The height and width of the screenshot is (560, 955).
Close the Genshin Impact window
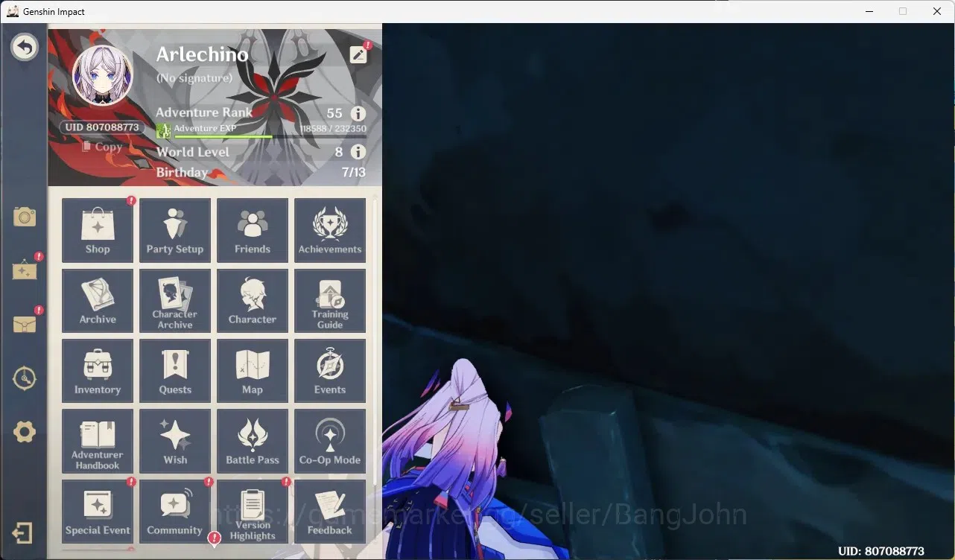(x=937, y=11)
